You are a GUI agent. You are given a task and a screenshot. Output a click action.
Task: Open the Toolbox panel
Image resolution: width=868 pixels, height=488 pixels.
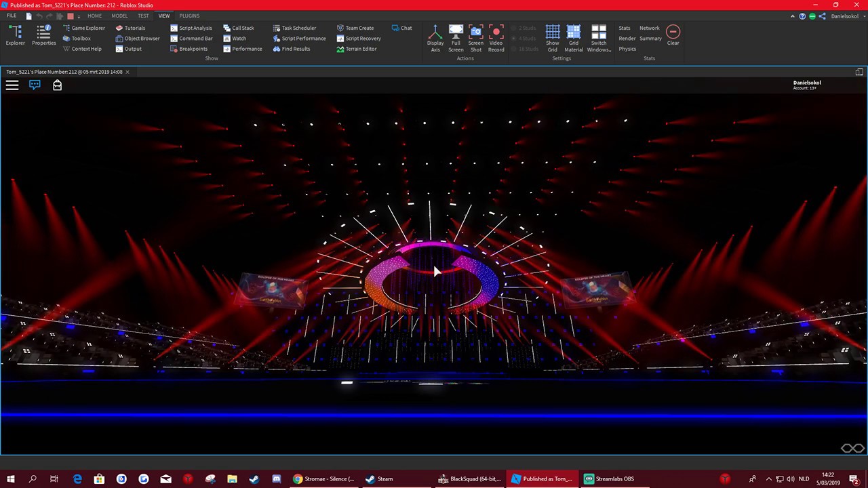coord(76,39)
